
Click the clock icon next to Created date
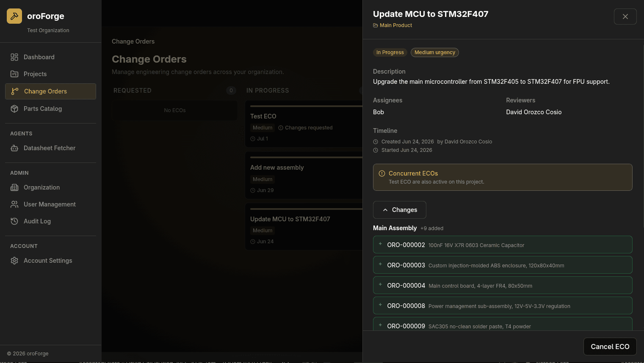376,142
